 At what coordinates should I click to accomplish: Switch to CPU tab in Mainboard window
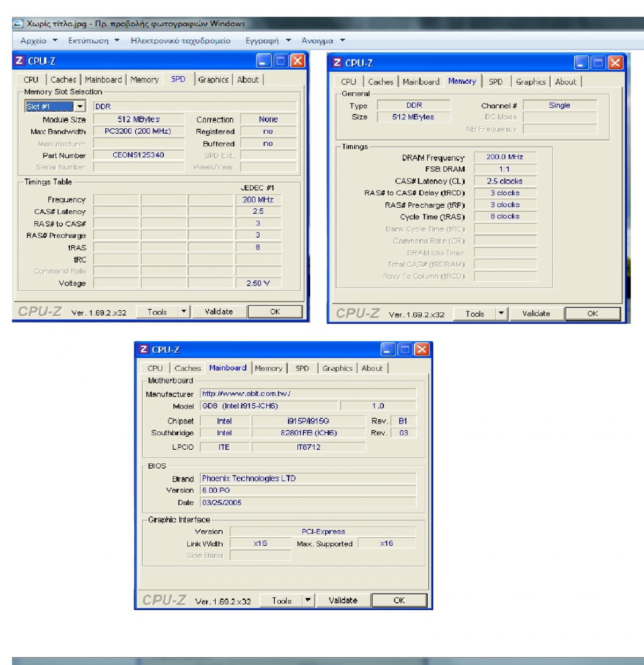155,368
